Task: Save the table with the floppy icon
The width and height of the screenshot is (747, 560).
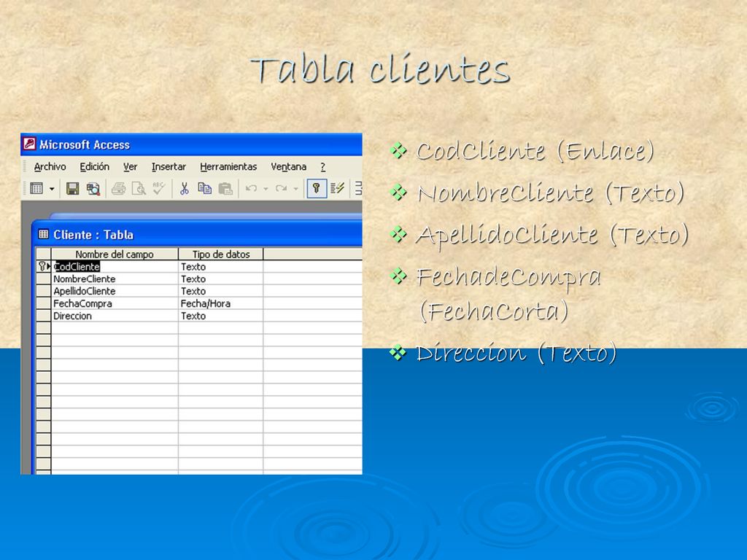Action: 72,189
